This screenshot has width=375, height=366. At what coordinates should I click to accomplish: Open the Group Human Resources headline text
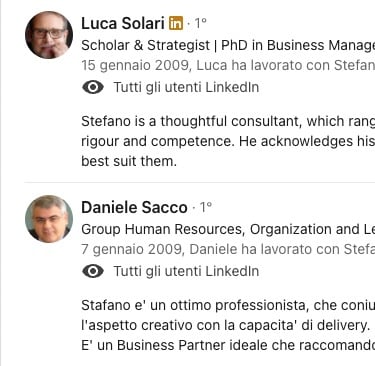pos(228,229)
